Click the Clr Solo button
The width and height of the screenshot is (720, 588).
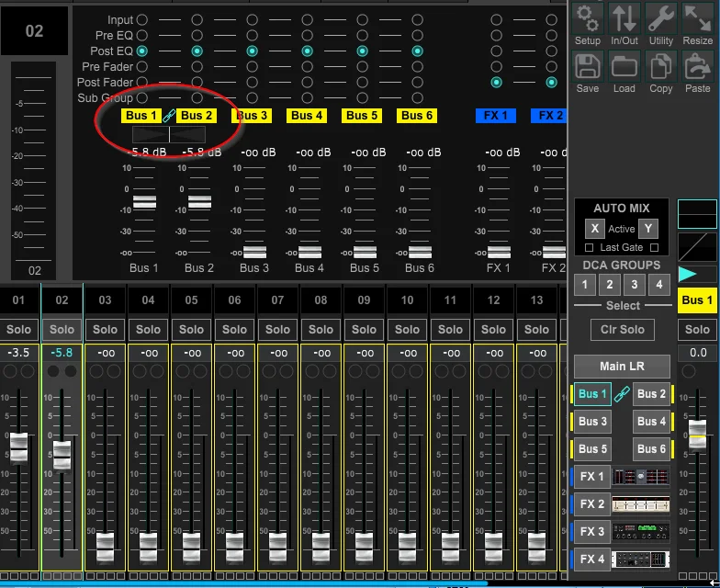point(623,330)
